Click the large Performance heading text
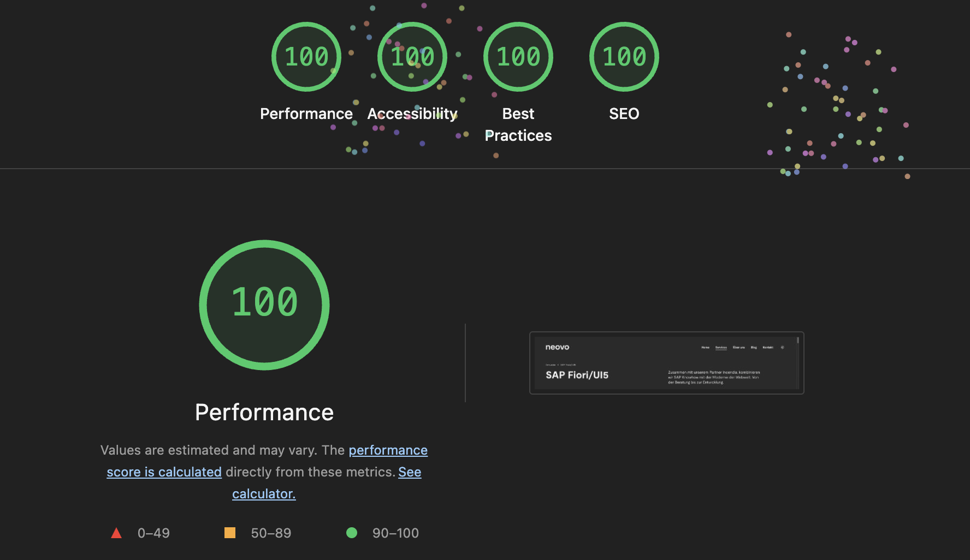Image resolution: width=970 pixels, height=560 pixels. (264, 412)
